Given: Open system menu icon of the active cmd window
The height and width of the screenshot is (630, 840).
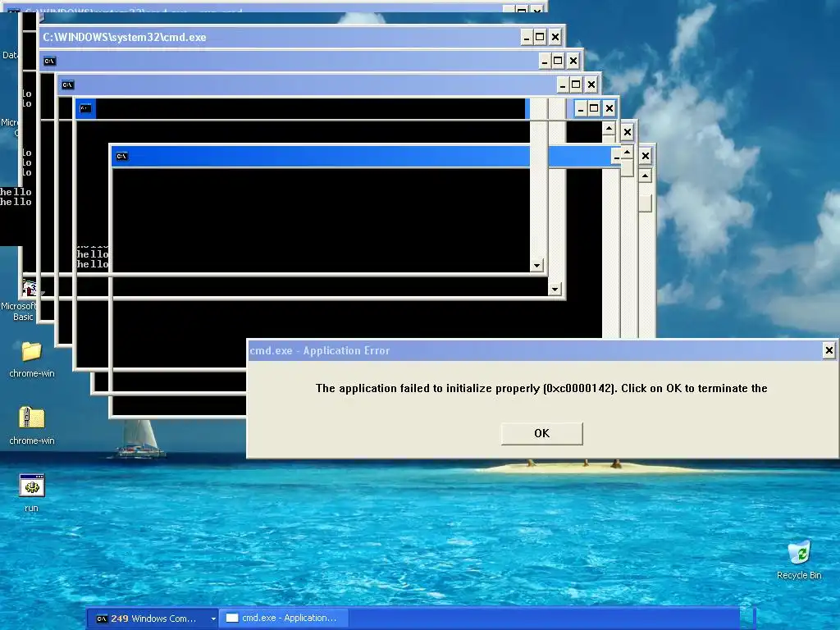Looking at the screenshot, I should 121,157.
